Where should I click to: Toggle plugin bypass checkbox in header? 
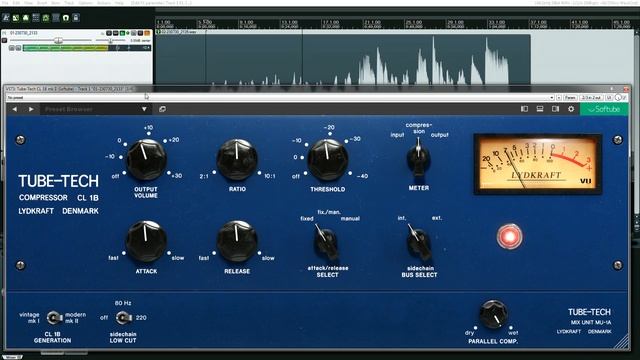(624, 98)
